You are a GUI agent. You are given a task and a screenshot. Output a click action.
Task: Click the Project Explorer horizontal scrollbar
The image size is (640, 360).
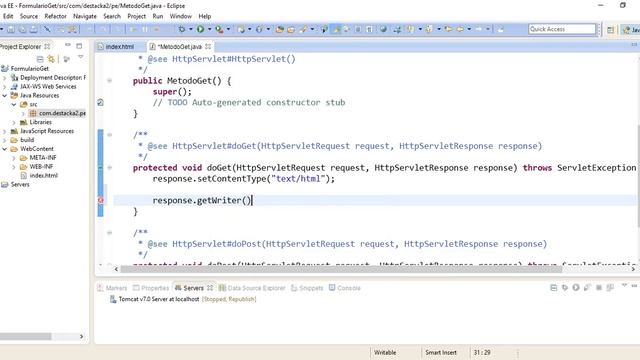pos(25,336)
